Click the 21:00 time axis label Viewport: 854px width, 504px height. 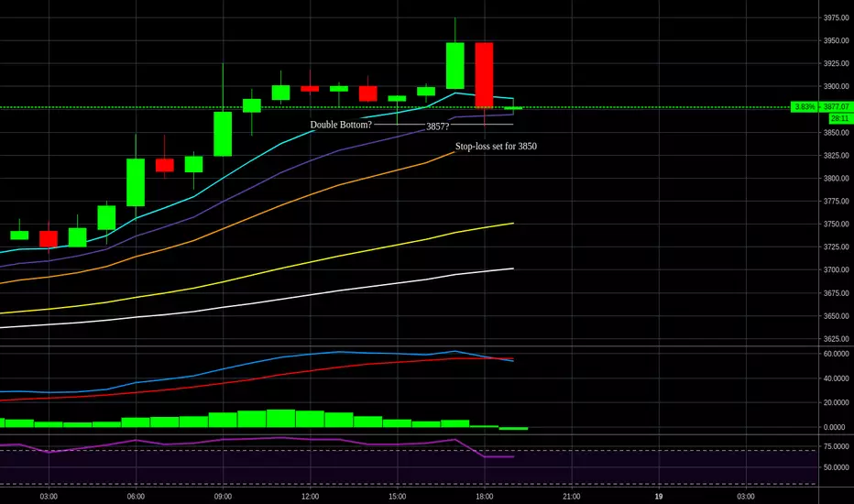tap(572, 497)
